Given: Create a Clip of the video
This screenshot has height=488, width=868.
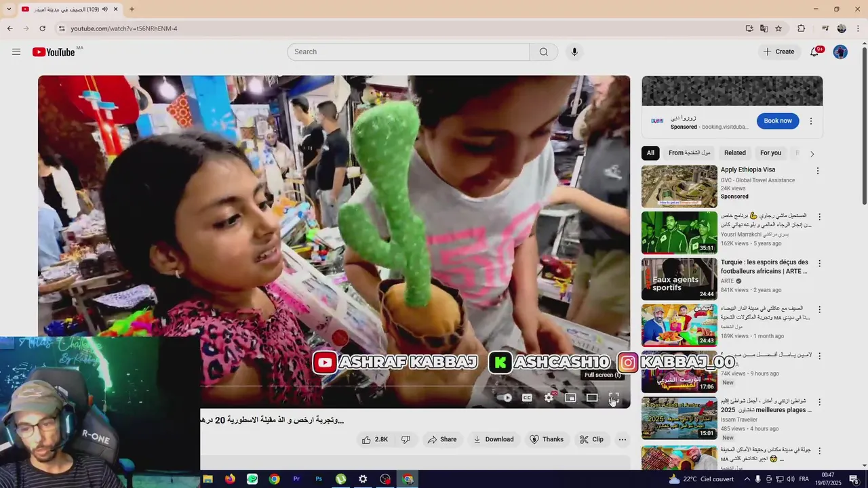Looking at the screenshot, I should tap(591, 439).
